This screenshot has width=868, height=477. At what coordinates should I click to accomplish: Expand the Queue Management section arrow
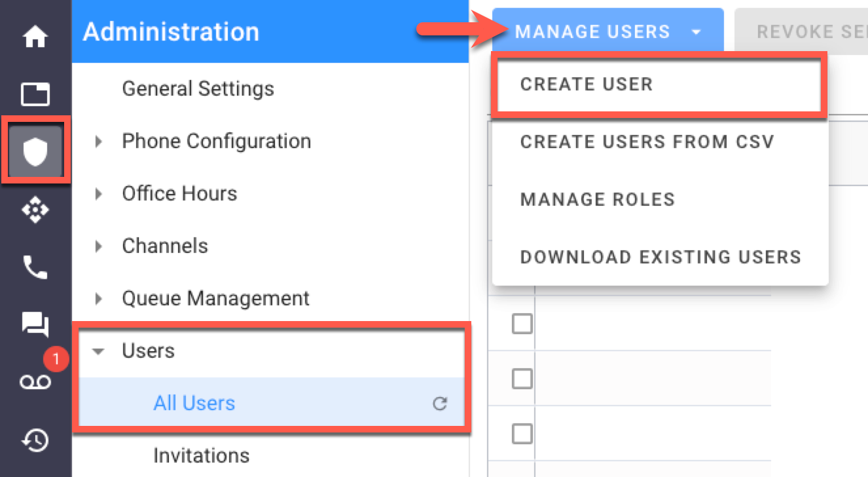coord(99,298)
